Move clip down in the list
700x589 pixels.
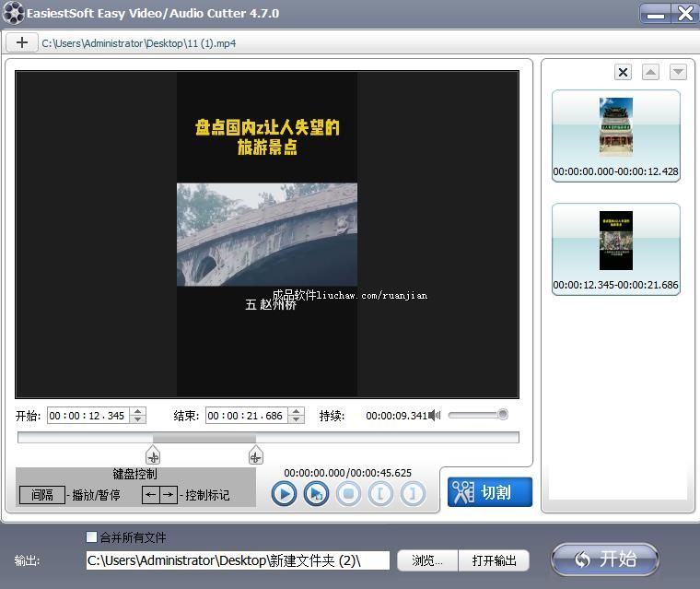click(x=678, y=73)
